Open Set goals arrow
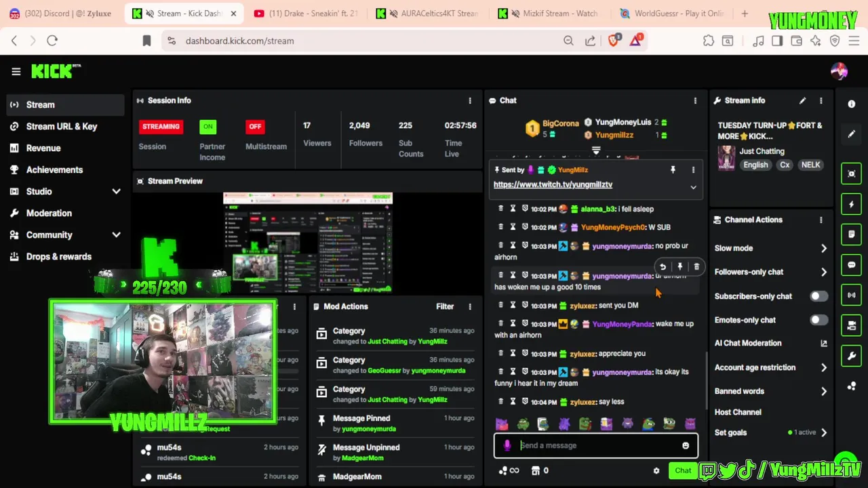Image resolution: width=868 pixels, height=488 pixels. [x=824, y=432]
